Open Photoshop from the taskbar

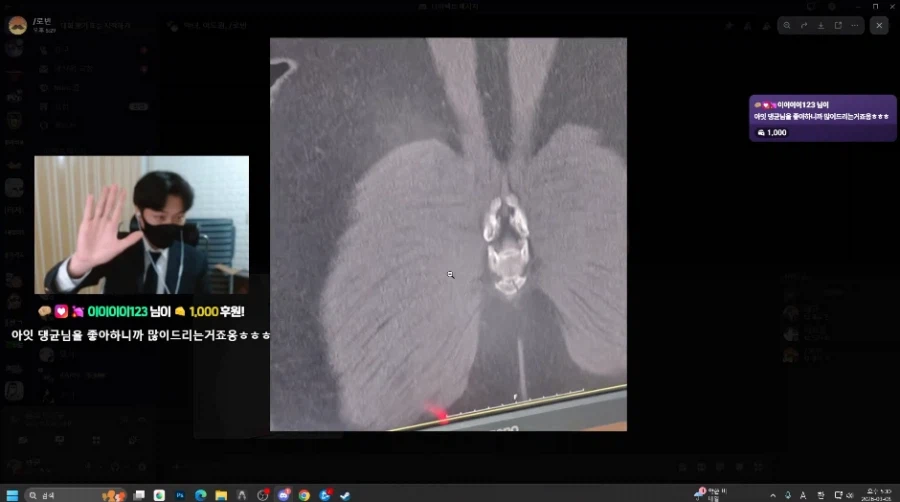[181, 494]
